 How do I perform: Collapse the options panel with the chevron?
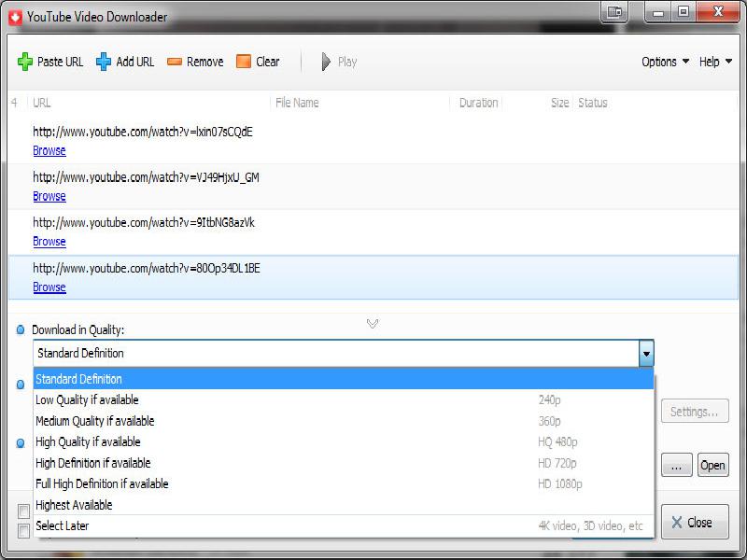pos(373,324)
